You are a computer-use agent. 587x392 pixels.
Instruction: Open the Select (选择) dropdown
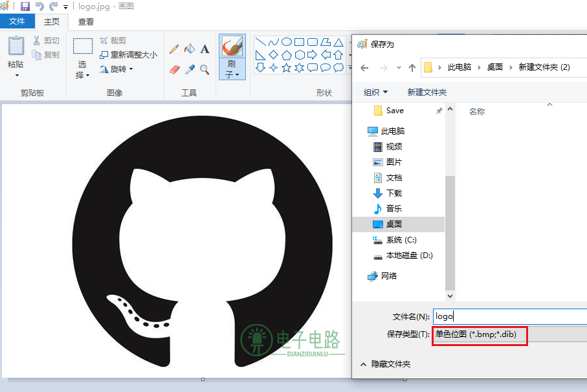(x=83, y=70)
